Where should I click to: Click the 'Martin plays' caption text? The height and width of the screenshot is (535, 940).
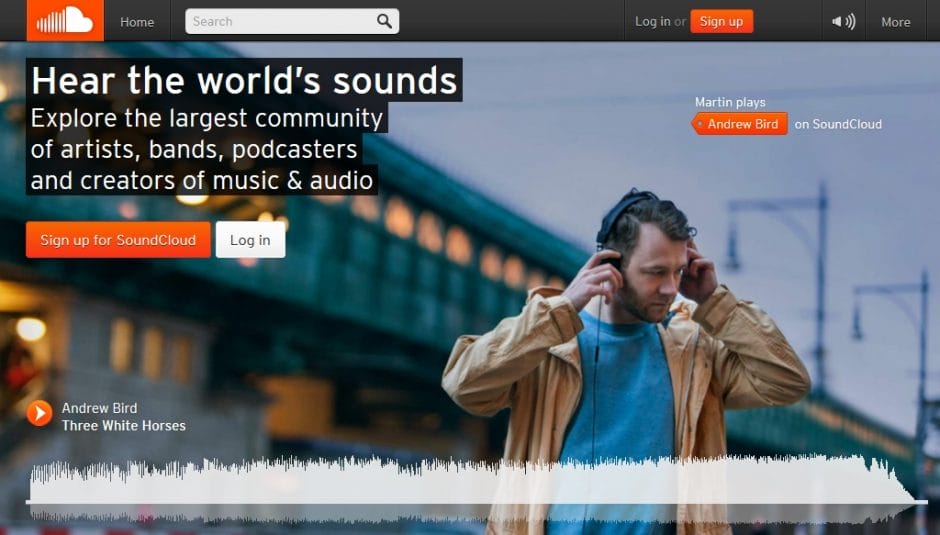tap(730, 103)
